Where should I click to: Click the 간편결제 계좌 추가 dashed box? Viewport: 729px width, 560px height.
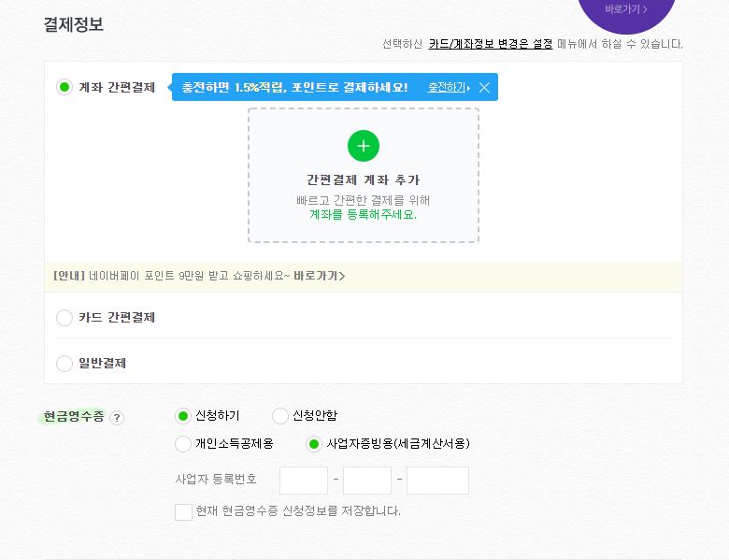[364, 176]
